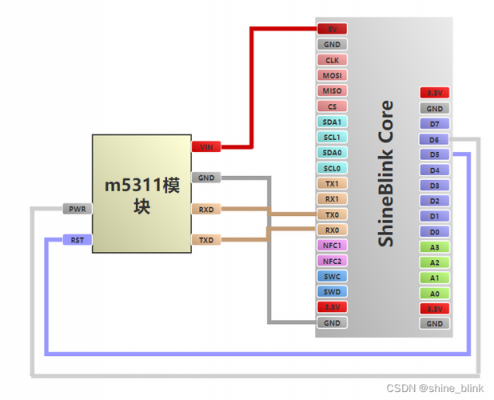
Task: Select the RXD pin label on module
Action: (206, 209)
